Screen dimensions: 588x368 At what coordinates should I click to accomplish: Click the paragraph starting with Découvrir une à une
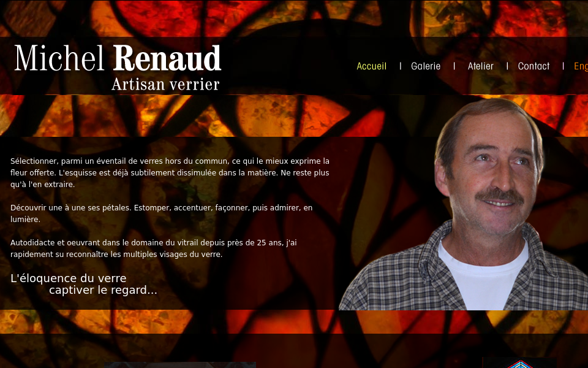point(160,213)
